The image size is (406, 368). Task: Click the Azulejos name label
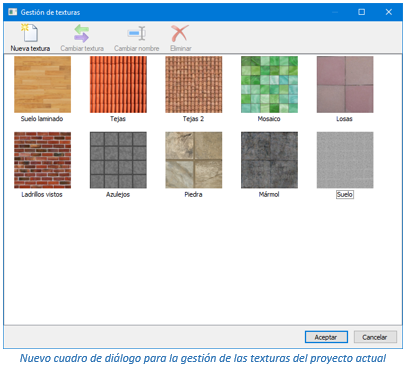(118, 194)
